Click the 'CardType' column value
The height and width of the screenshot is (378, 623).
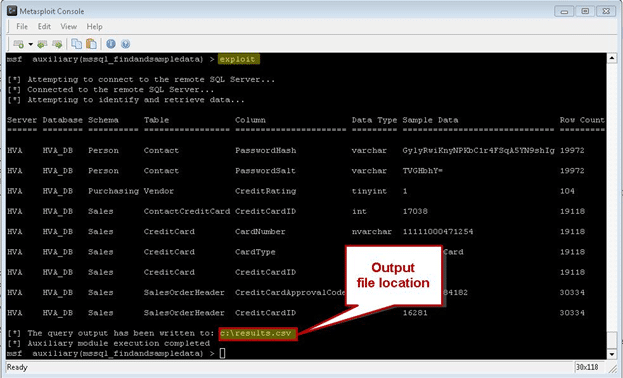(x=255, y=252)
